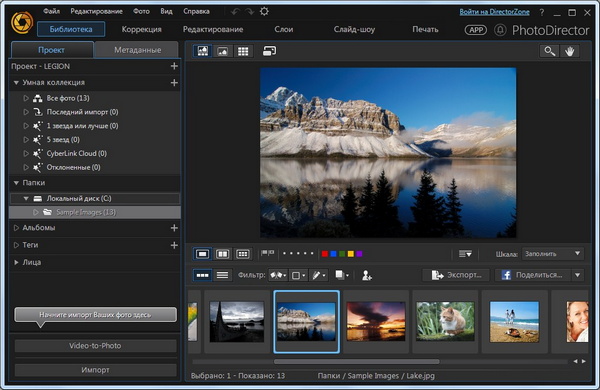Open preferences gear icon
Screen dimensions: 600x390
(264, 11)
